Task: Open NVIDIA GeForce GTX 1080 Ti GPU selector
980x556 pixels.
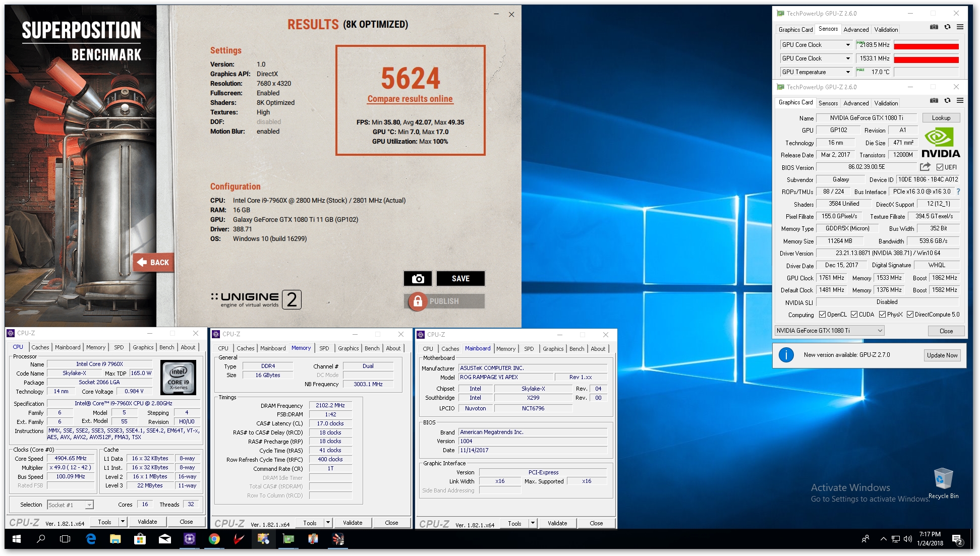Action: click(830, 331)
